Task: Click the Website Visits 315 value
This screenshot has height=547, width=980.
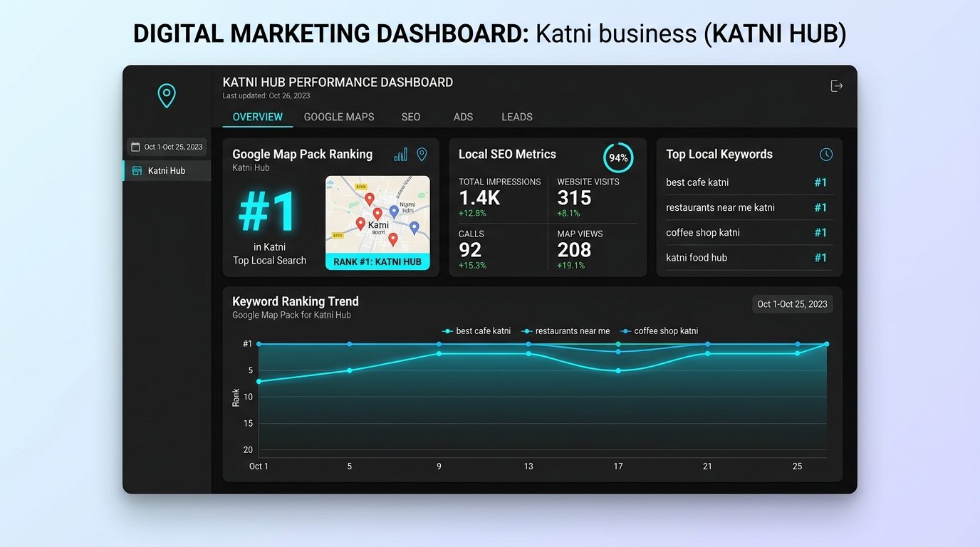Action: point(574,198)
